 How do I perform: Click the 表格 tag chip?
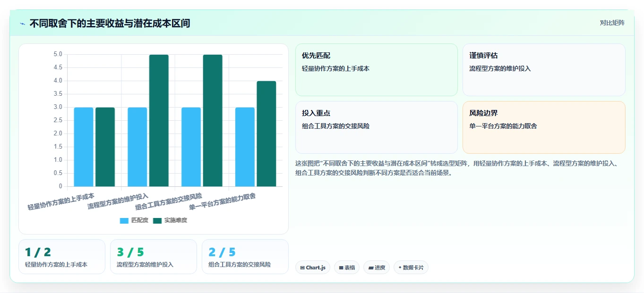(347, 268)
